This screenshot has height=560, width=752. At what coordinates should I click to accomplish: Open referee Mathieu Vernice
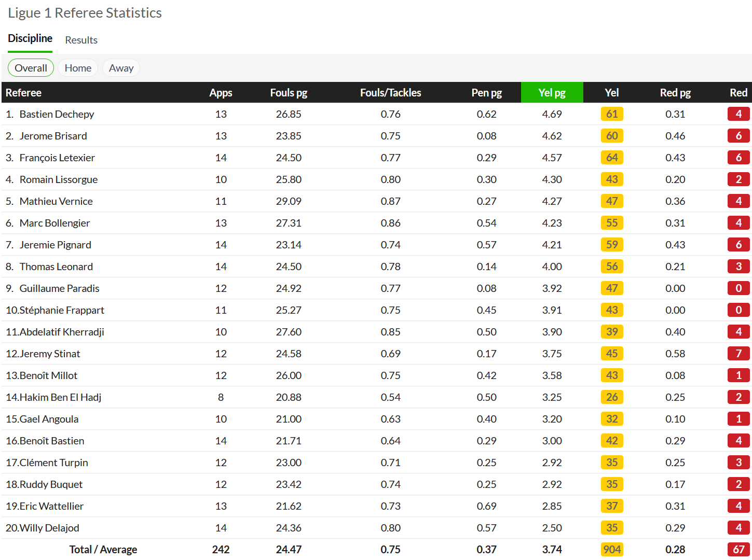tap(56, 201)
